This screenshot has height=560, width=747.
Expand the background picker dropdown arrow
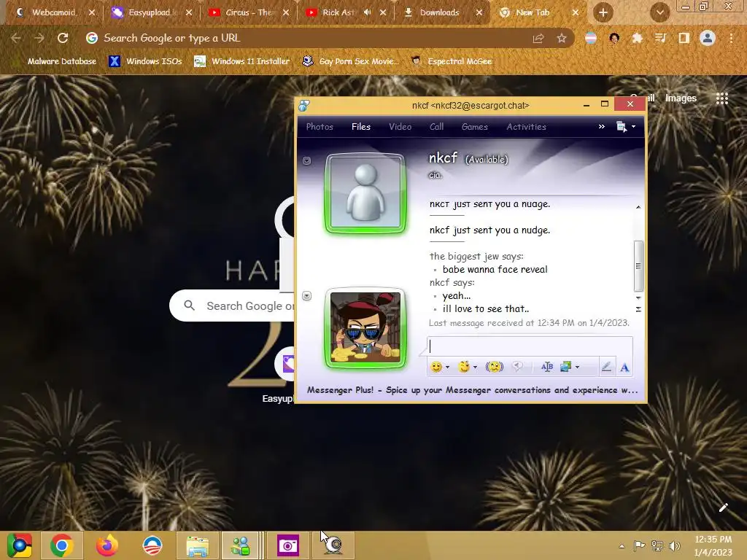(x=578, y=367)
